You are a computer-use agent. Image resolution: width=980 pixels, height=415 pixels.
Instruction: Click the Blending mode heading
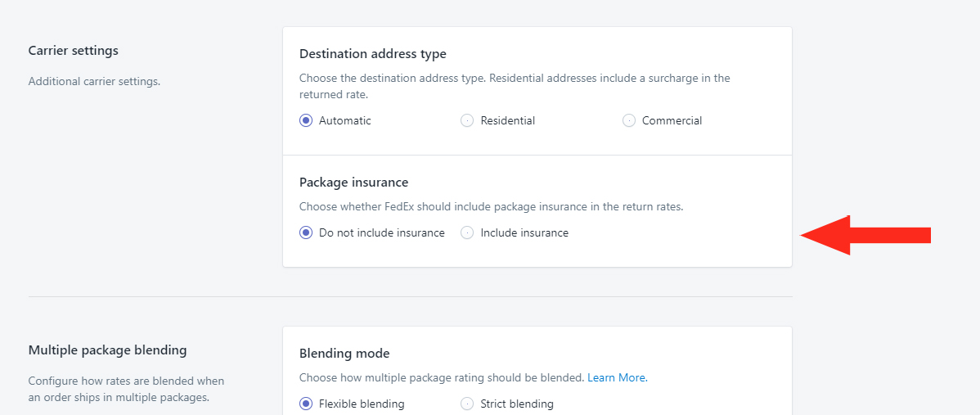pyautogui.click(x=344, y=354)
